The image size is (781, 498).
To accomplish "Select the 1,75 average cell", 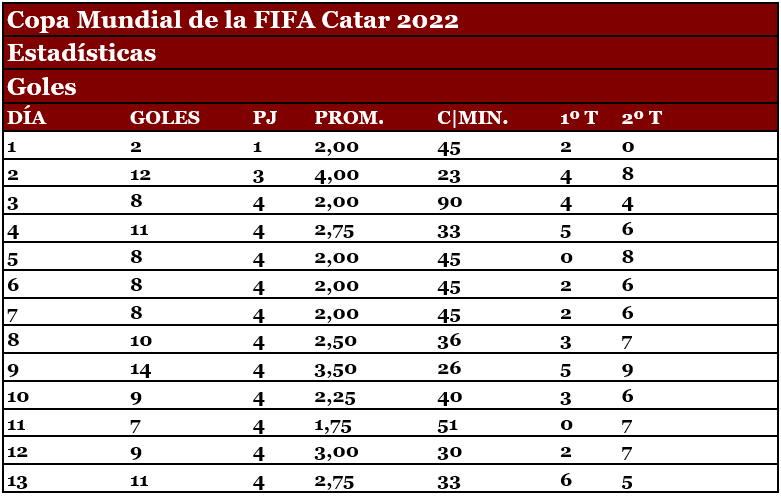I will 336,424.
